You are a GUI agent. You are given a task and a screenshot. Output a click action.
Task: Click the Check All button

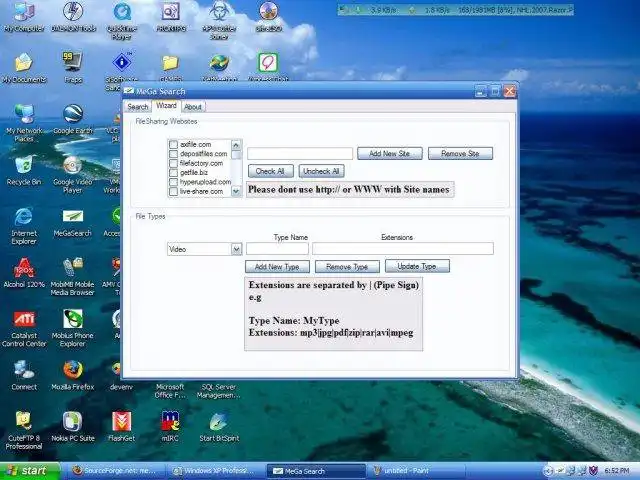click(270, 171)
